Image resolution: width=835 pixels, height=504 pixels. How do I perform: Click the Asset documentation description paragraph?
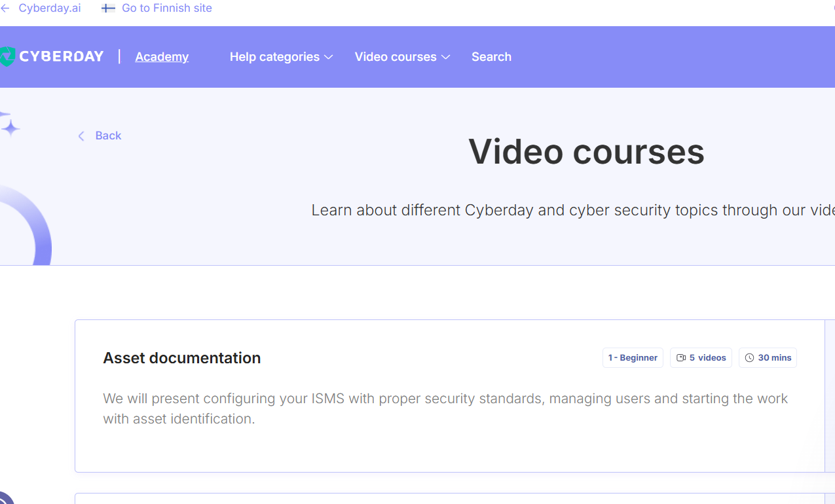pos(445,408)
